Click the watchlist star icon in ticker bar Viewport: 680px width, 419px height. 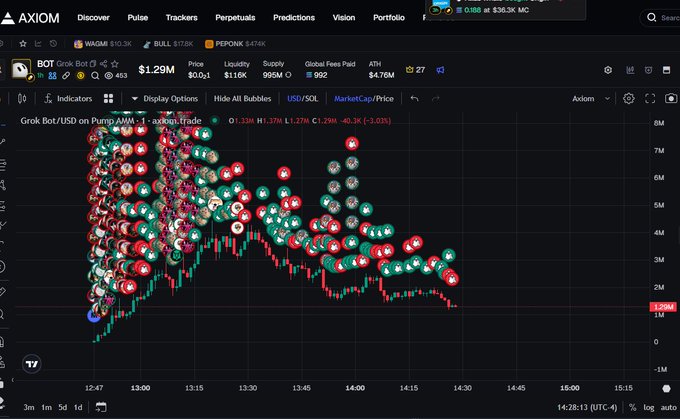click(x=23, y=44)
